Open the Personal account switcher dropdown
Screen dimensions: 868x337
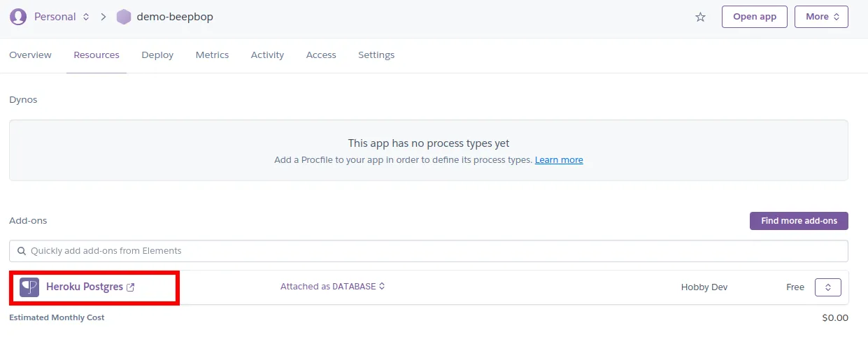pos(62,17)
